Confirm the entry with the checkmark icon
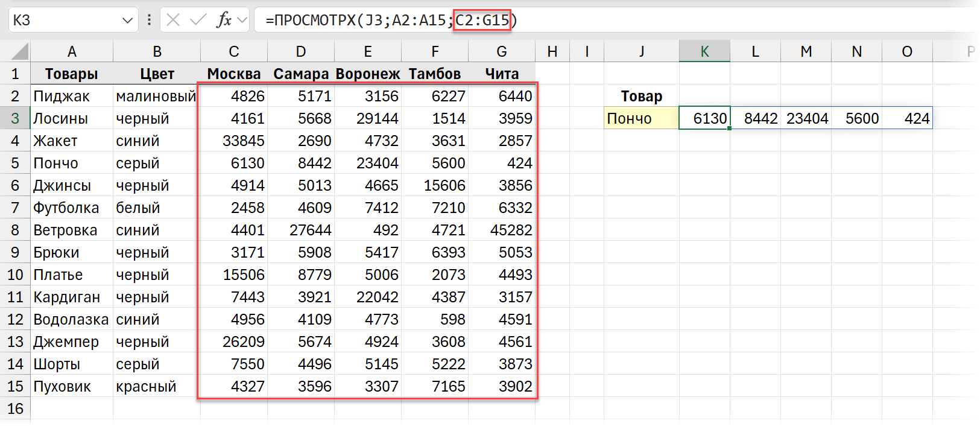 point(198,20)
